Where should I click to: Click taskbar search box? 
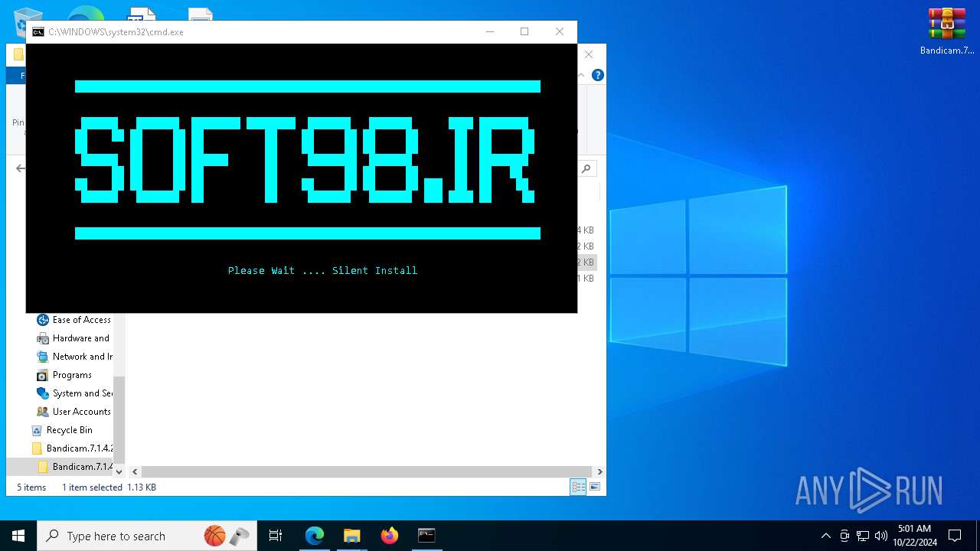[x=145, y=536]
